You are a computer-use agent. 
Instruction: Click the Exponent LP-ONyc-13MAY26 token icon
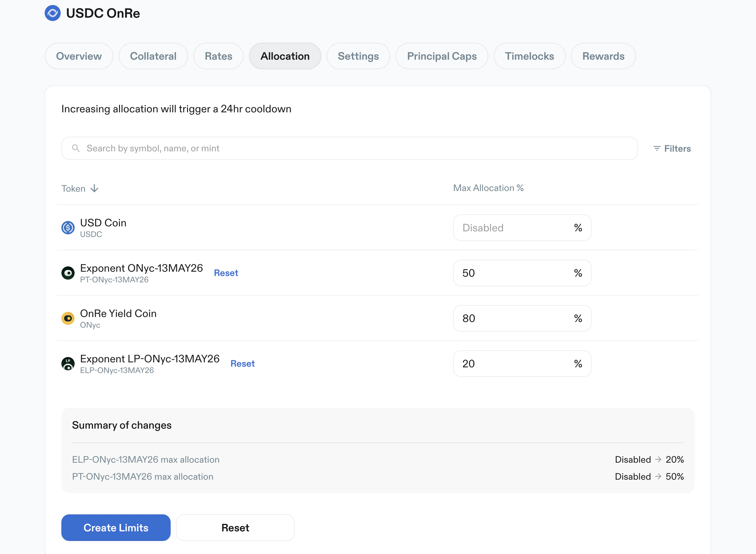tap(68, 364)
